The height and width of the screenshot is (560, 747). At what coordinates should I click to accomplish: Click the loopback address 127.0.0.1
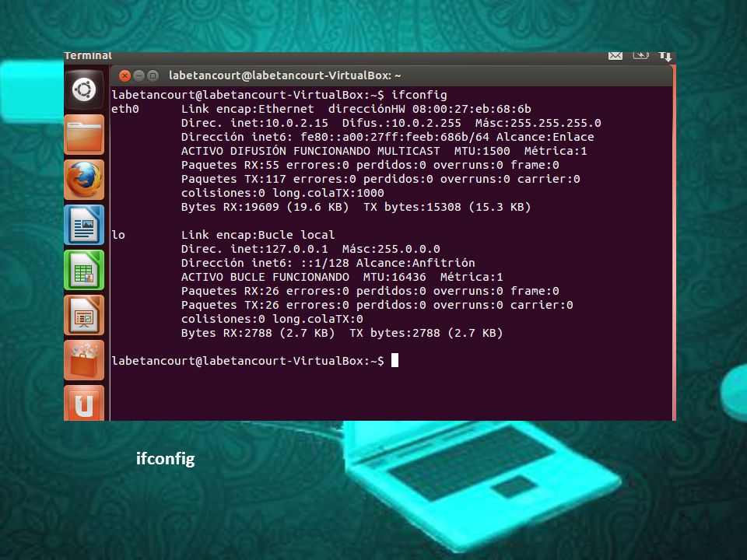tap(296, 249)
